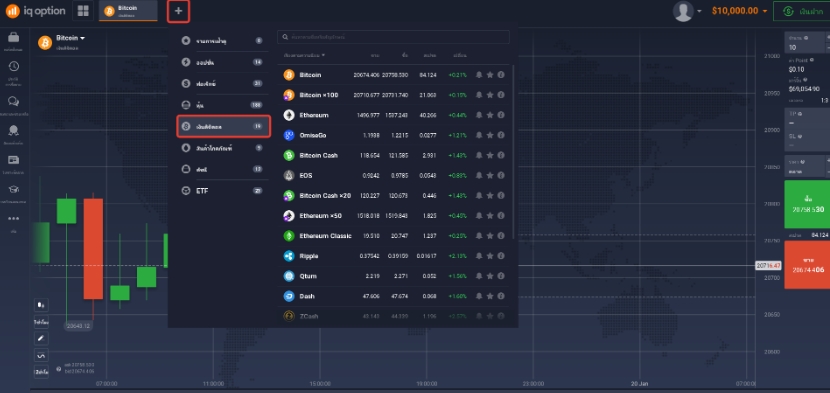The width and height of the screenshot is (830, 393).
Task: Open the indicators wave icon on chart
Action: tap(41, 355)
